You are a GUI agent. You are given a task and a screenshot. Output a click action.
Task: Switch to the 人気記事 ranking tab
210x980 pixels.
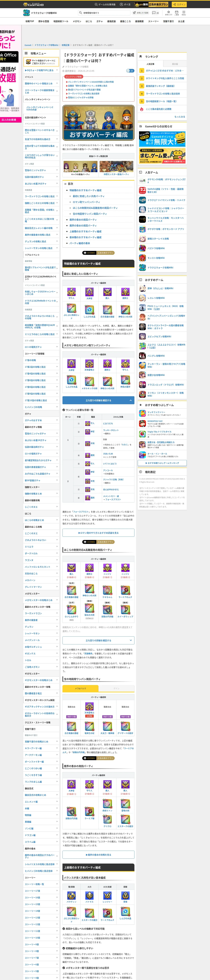(x=150, y=64)
